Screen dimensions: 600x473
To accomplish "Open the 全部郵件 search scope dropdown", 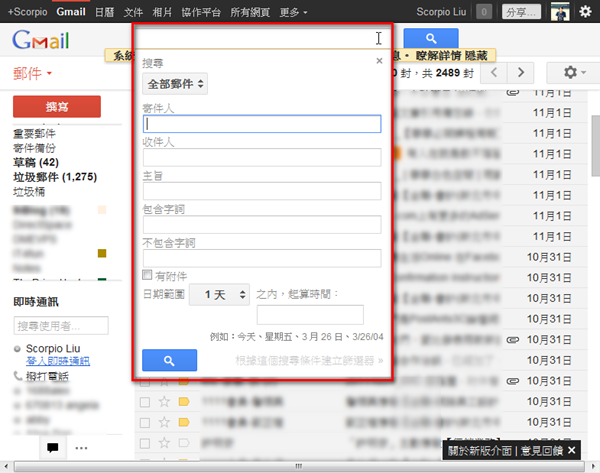I will coord(175,84).
